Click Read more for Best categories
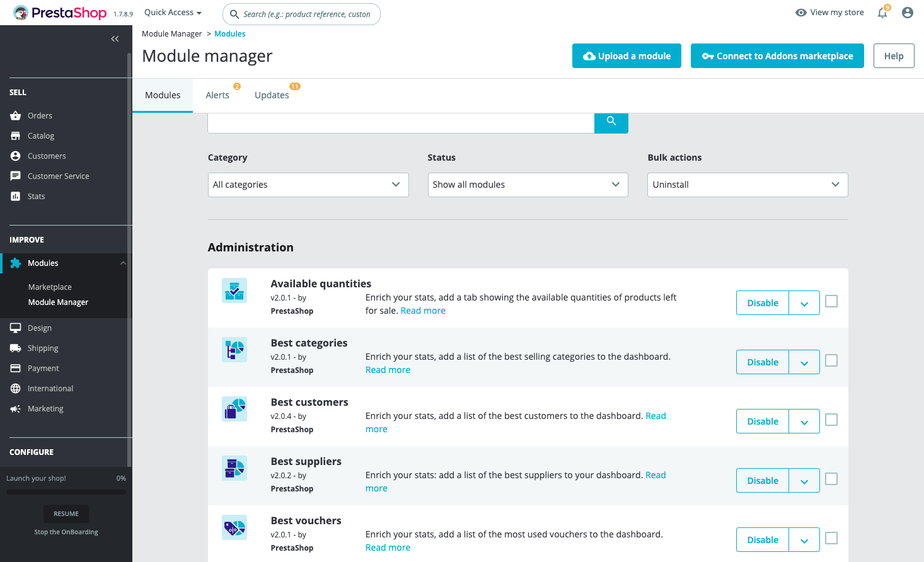The height and width of the screenshot is (562, 924). pyautogui.click(x=388, y=370)
